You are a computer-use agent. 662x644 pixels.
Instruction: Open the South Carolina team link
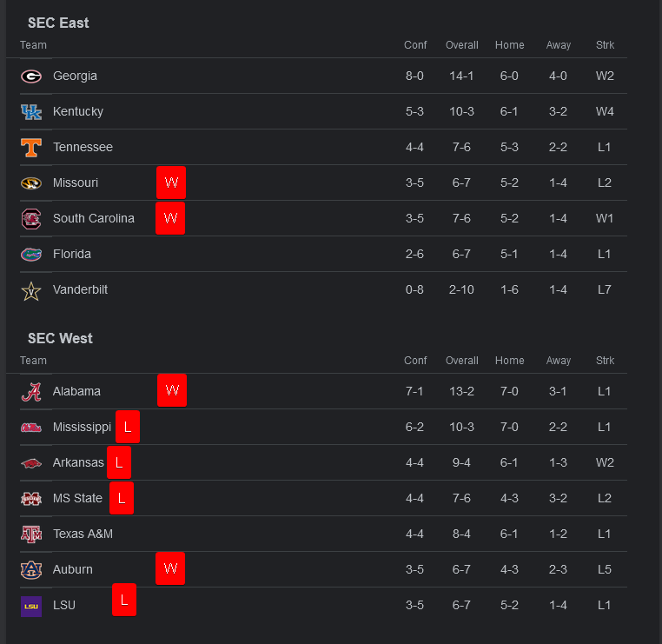[93, 218]
